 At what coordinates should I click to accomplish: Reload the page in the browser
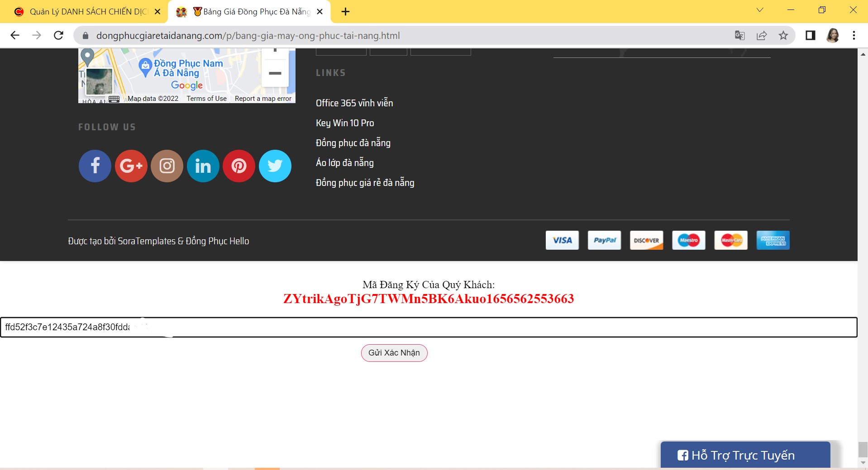58,35
